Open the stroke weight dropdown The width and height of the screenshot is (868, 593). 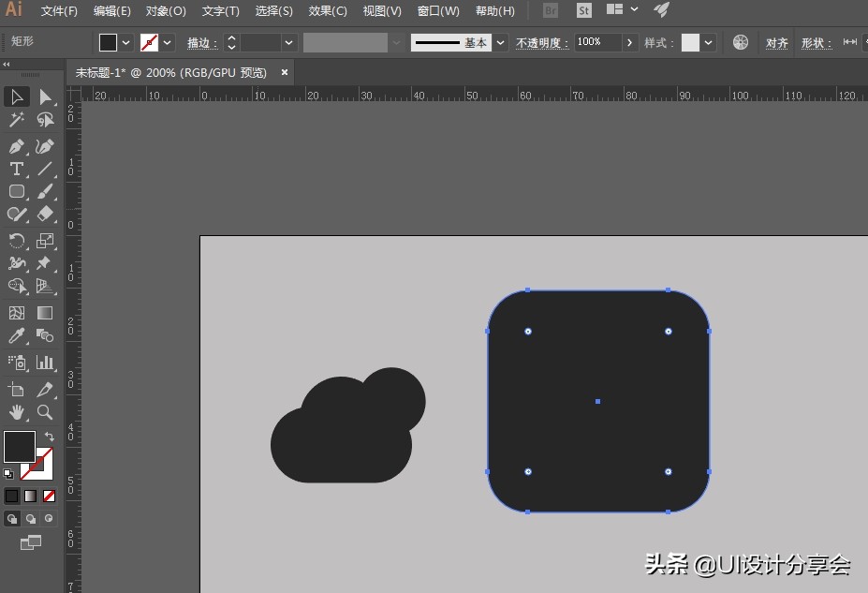[x=287, y=42]
